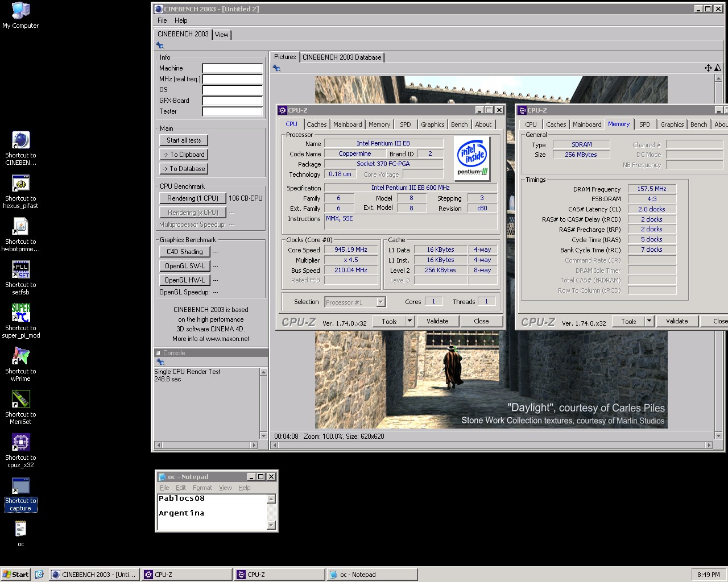The image size is (728, 582).
Task: Click the pin icon under CINEBENCH 2003 tab
Action: (160, 45)
